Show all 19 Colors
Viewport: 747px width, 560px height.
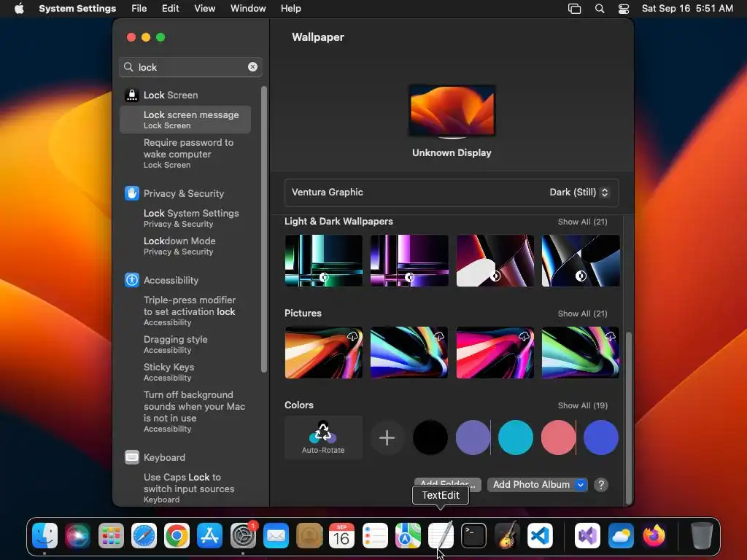(583, 405)
